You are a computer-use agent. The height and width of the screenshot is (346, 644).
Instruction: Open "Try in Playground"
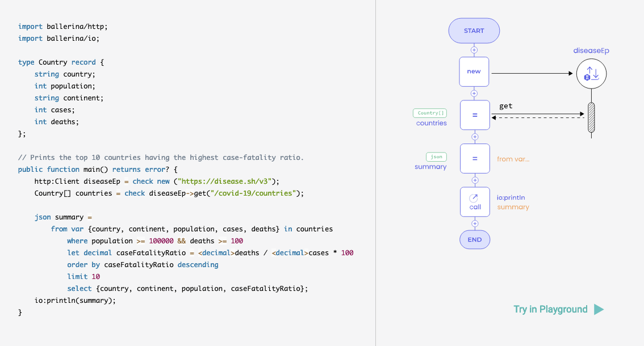coord(550,309)
